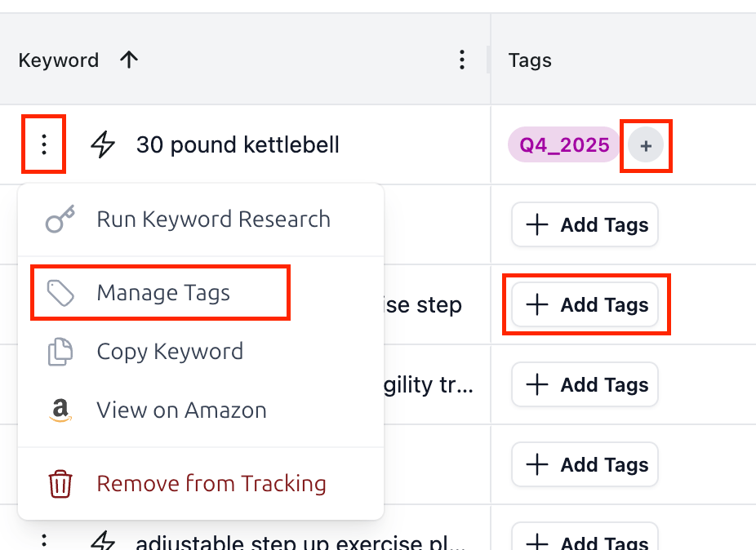Screen dimensions: 756x550
Task: Click Add Tags on the agility training row
Action: pyautogui.click(x=585, y=384)
